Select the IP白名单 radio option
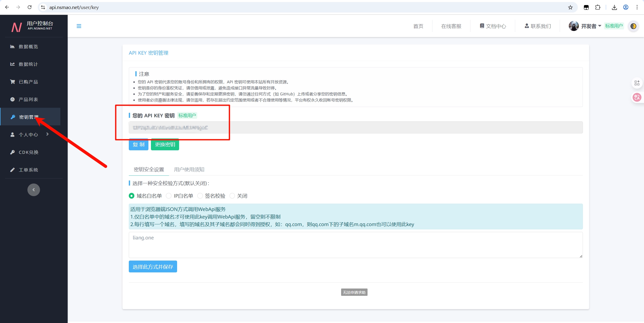Image resolution: width=644 pixels, height=323 pixels. click(x=169, y=196)
